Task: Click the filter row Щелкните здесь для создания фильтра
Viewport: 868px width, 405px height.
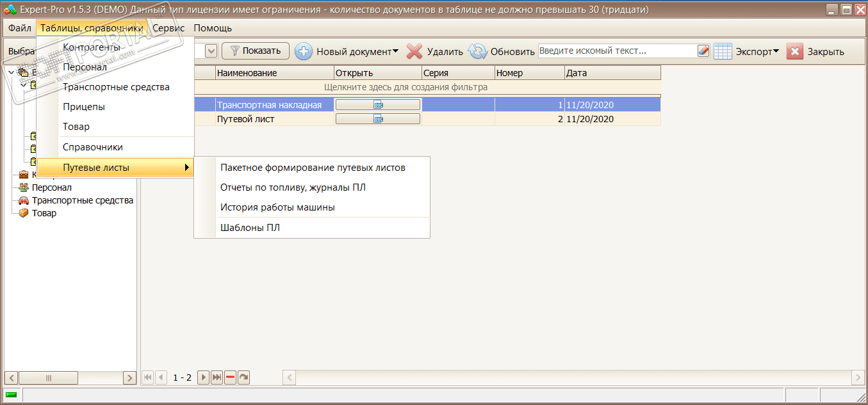Action: point(405,87)
